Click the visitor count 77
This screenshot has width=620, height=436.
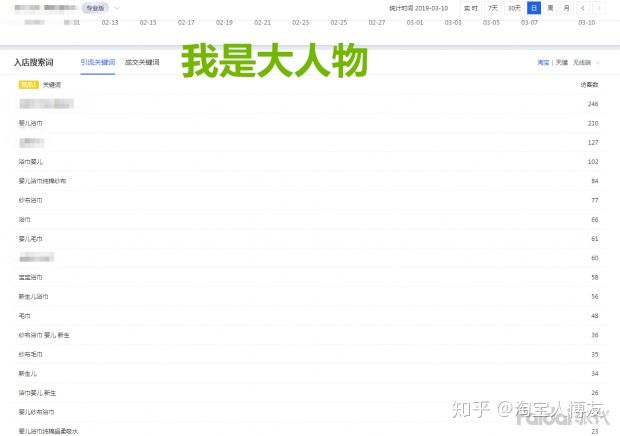tap(595, 200)
